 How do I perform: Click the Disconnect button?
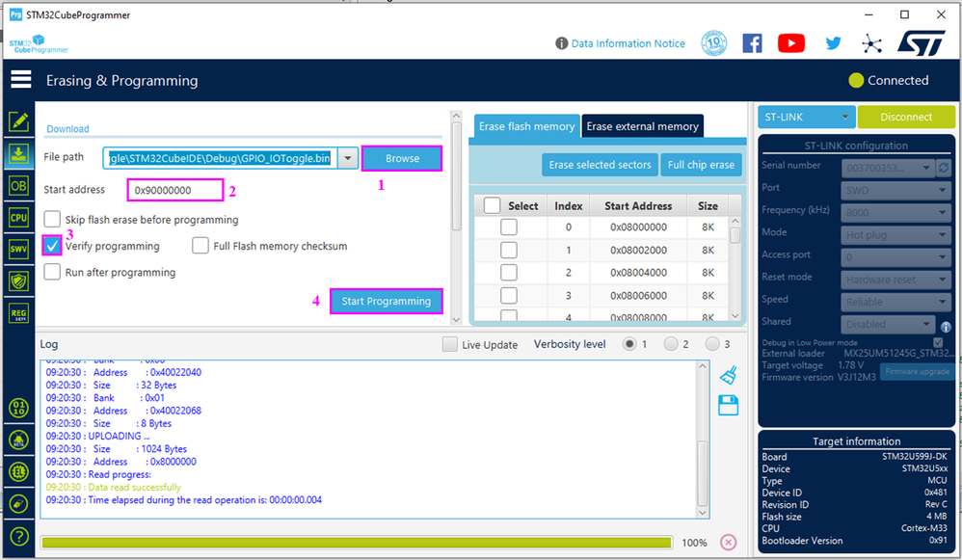point(905,118)
